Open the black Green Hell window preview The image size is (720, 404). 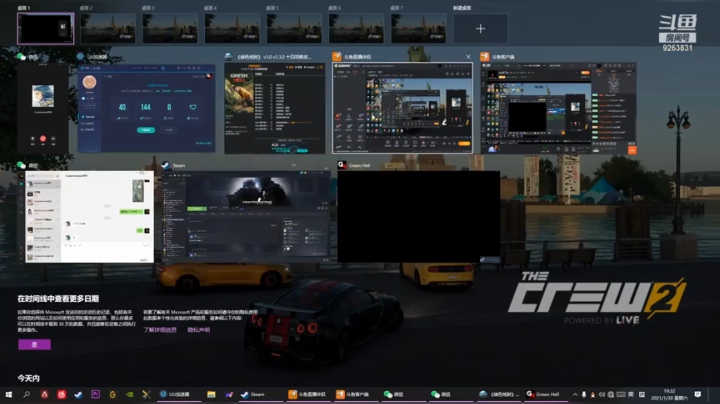(419, 217)
